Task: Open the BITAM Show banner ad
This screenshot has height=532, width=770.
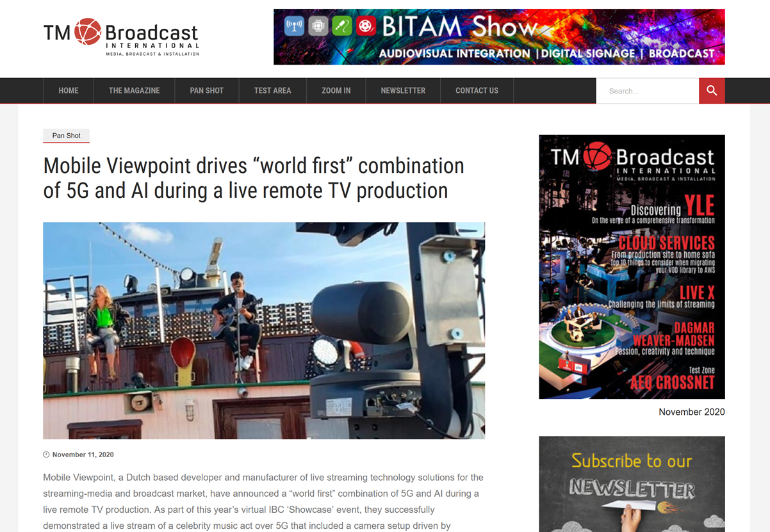Action: point(499,36)
